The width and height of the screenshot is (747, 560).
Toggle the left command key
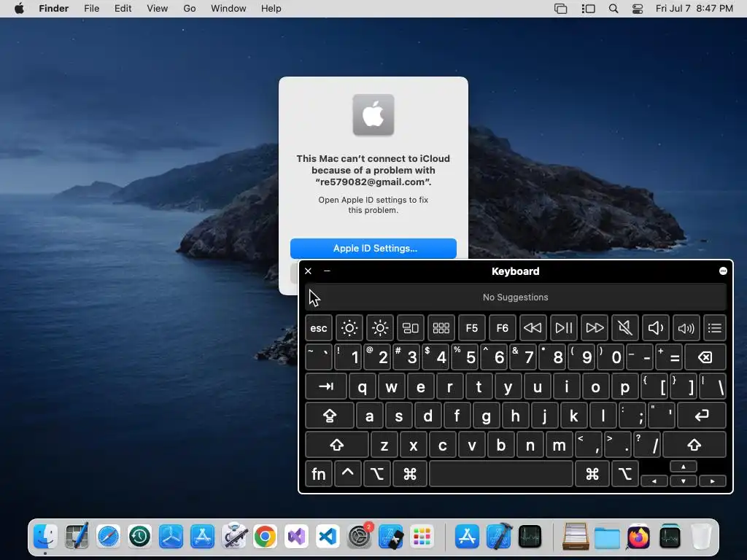coord(410,474)
